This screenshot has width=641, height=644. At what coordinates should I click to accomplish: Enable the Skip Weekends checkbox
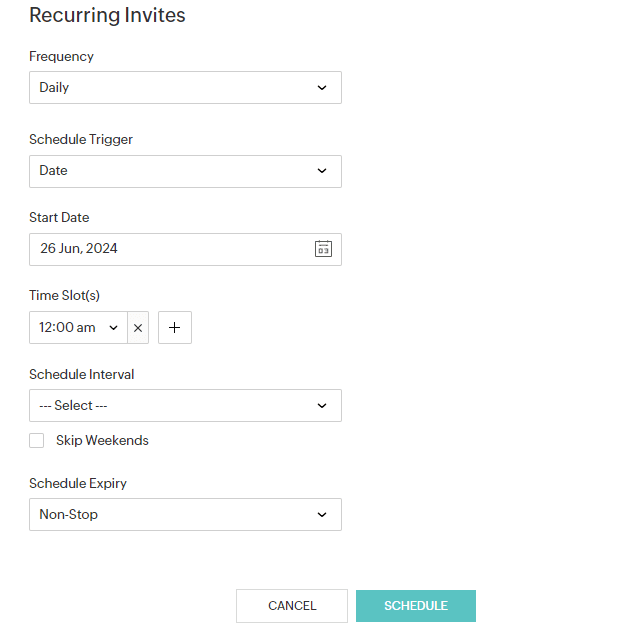coord(37,441)
